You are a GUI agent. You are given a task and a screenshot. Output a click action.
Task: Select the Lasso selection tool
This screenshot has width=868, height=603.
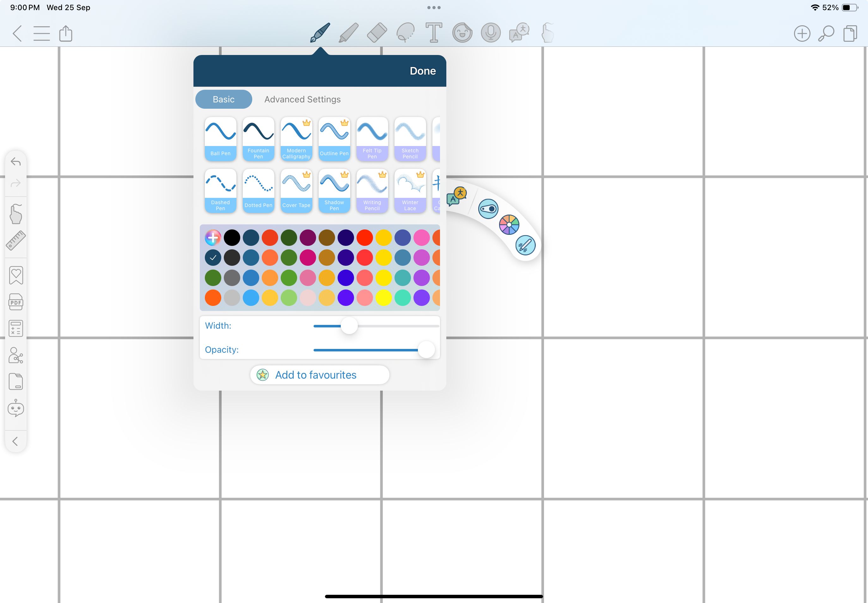[404, 33]
